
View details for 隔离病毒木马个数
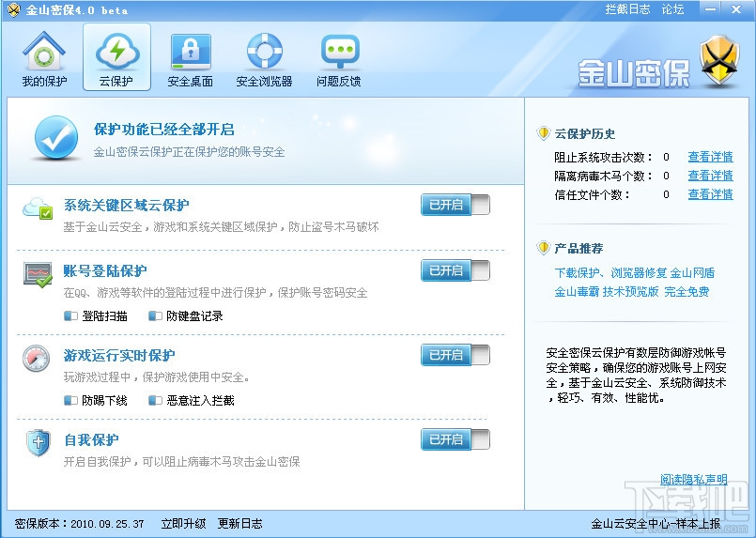coord(710,176)
